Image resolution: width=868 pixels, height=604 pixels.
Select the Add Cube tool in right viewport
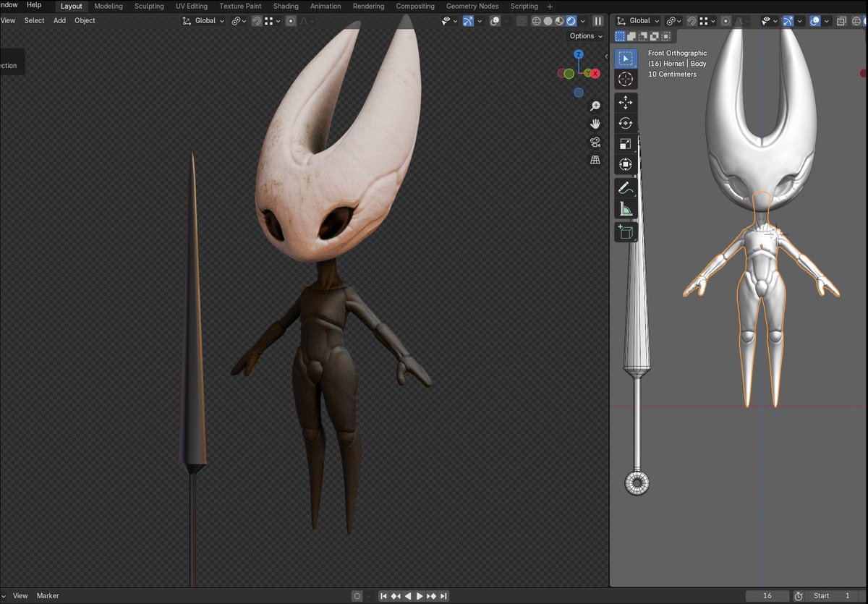coord(626,232)
